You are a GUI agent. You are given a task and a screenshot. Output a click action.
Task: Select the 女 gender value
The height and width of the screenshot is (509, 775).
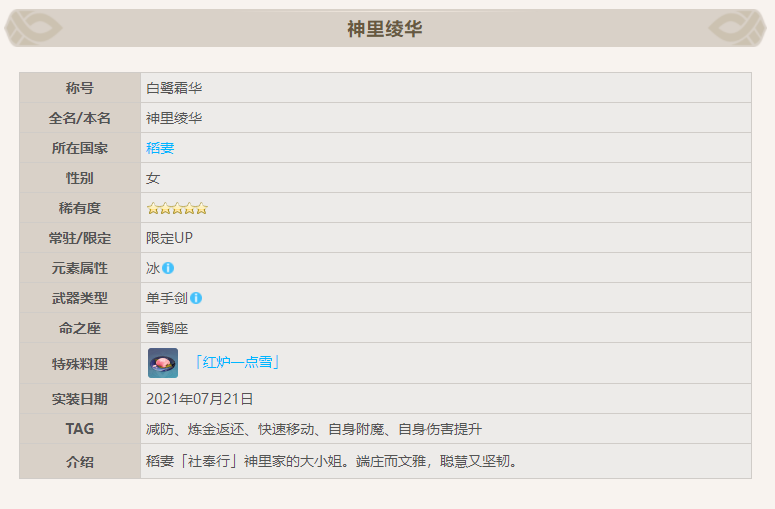coord(153,178)
